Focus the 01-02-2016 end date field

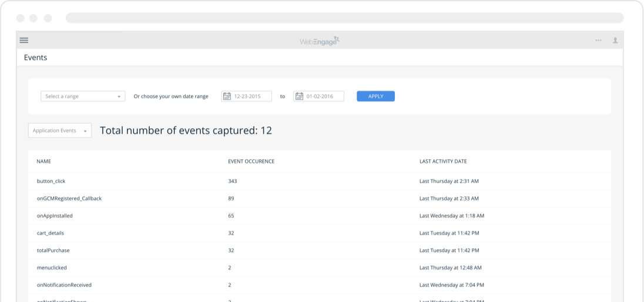click(x=318, y=96)
